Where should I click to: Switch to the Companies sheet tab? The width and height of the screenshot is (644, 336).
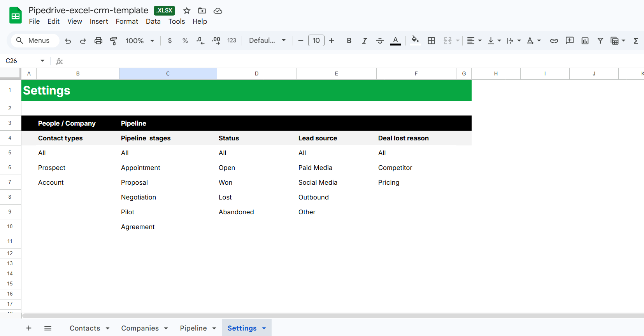[140, 328]
